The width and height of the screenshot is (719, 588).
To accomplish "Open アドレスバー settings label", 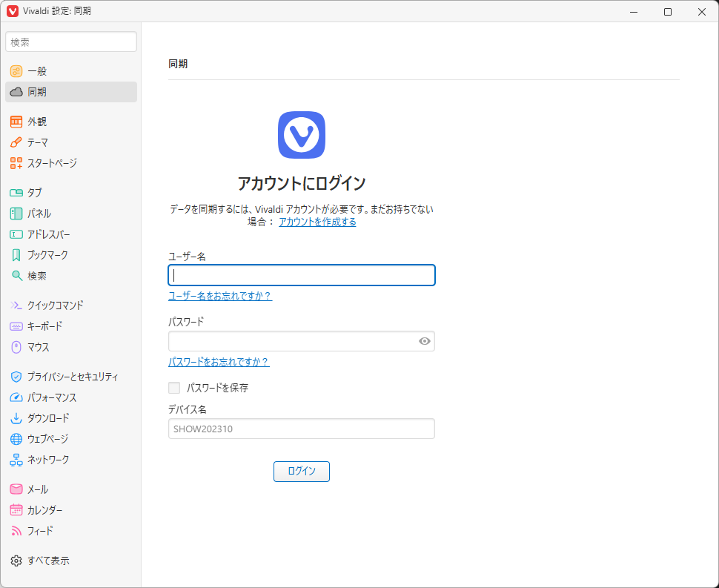I will 49,234.
